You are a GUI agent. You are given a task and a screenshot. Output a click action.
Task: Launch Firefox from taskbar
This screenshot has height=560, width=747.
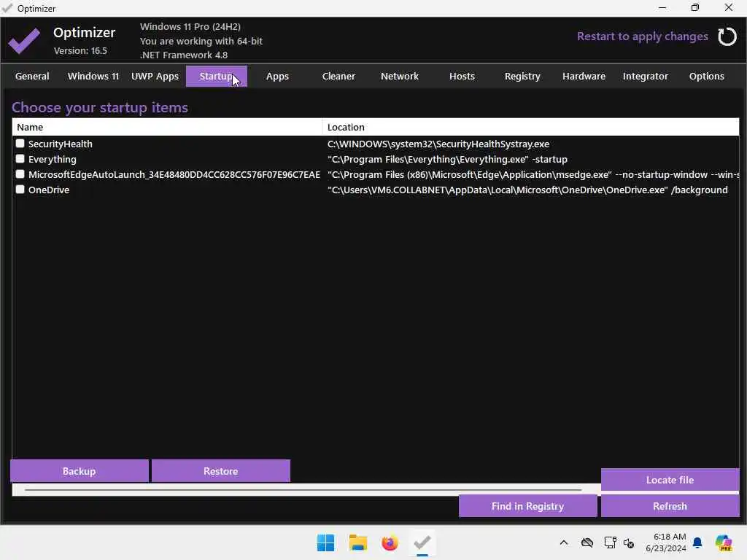[390, 542]
